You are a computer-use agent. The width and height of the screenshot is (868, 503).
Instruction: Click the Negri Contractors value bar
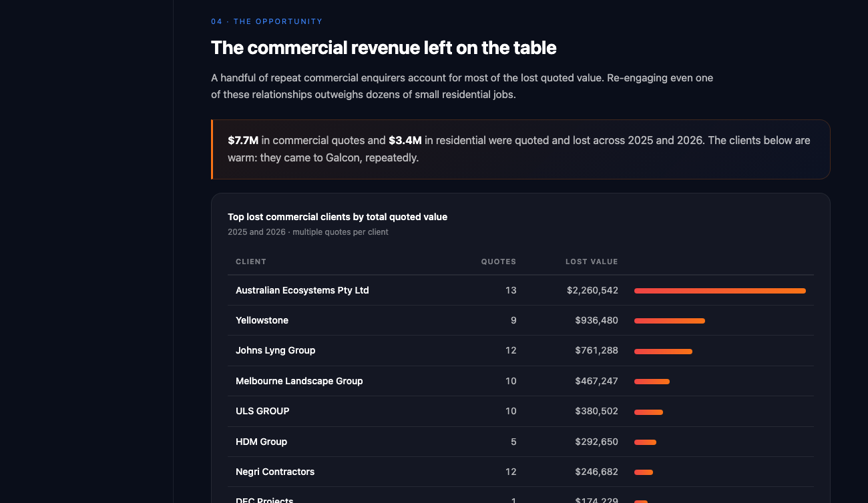click(644, 472)
